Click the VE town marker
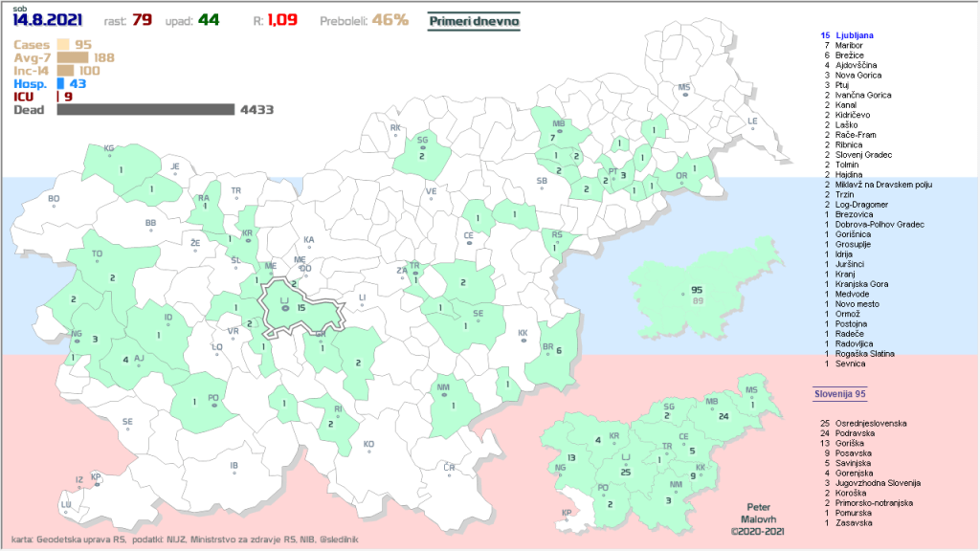Viewport: 980px width, 551px height. pyautogui.click(x=431, y=197)
